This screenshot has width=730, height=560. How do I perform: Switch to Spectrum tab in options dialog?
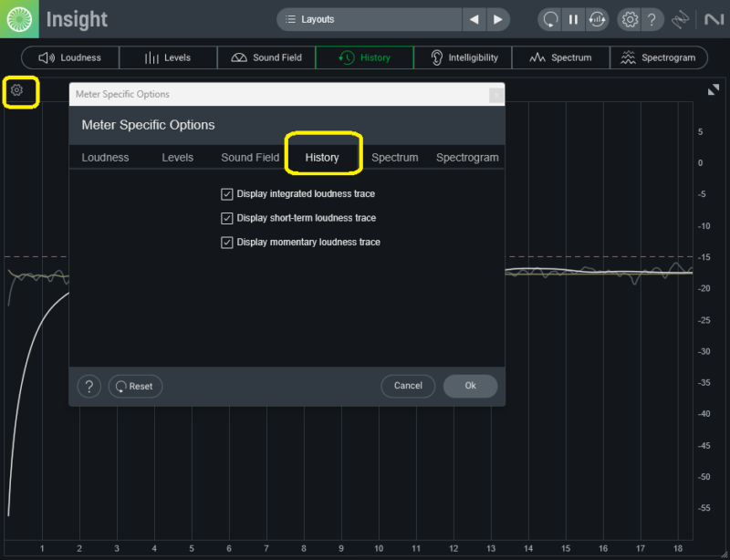pos(394,158)
